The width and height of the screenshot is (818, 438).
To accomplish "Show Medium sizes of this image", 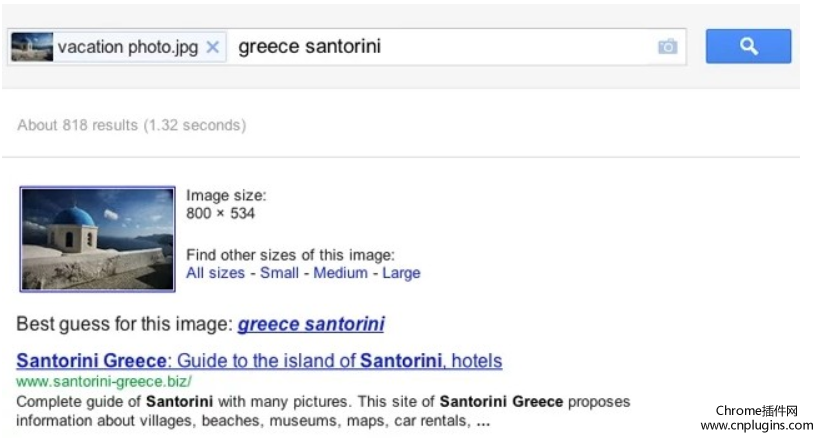I will 340,273.
